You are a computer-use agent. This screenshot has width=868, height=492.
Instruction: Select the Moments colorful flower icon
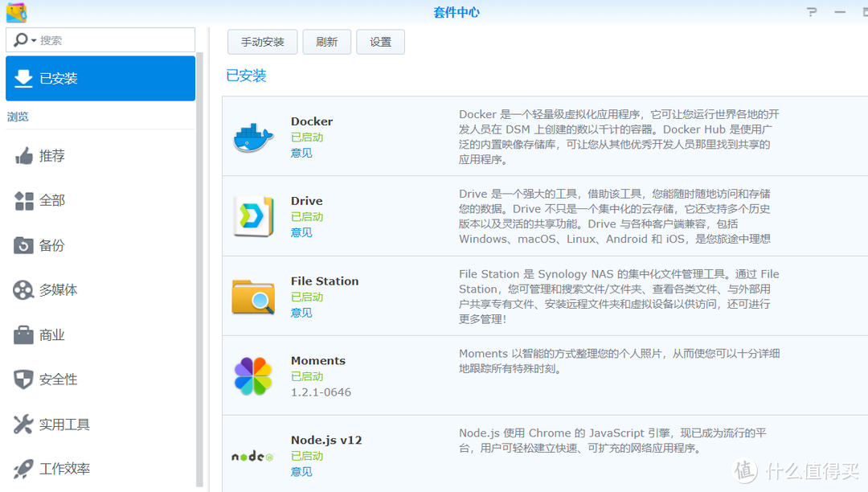pos(253,376)
